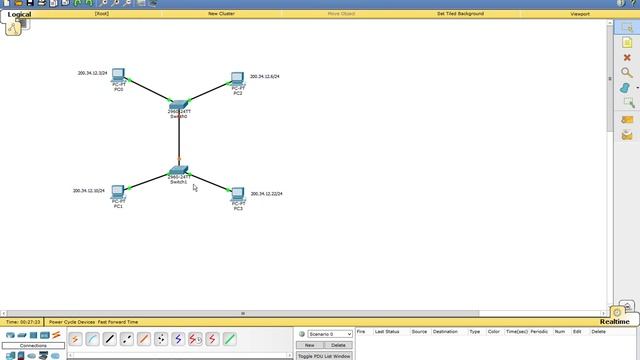Select the End Devices category icon
Image resolution: width=640 pixels, height=360 pixels.
[10, 356]
